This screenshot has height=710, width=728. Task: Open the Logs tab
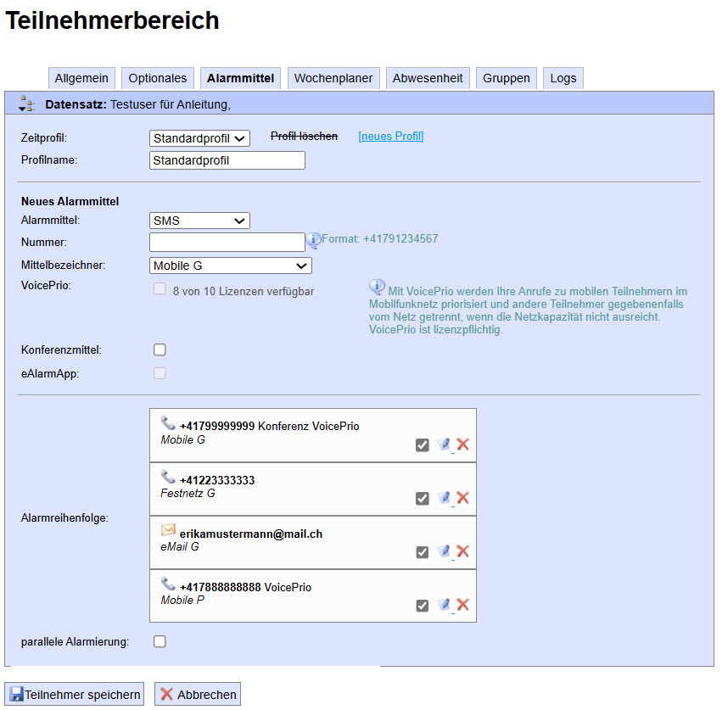(x=563, y=78)
